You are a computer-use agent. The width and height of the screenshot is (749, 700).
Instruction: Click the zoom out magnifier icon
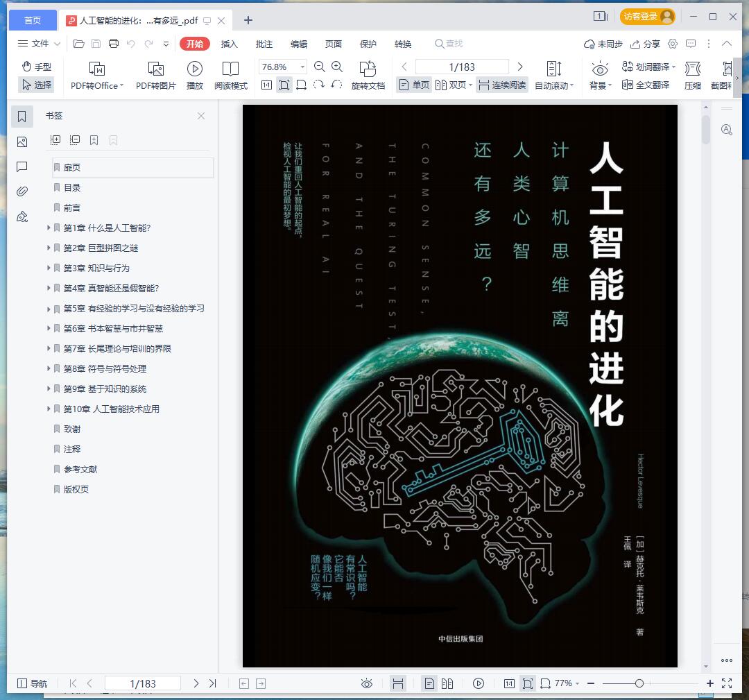click(x=320, y=67)
